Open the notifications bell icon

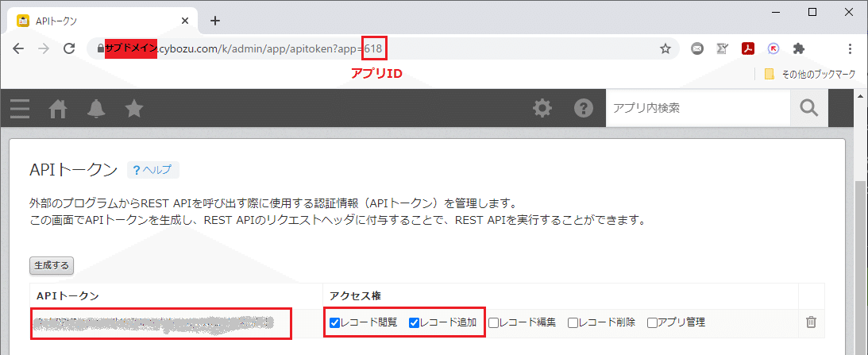(x=96, y=109)
